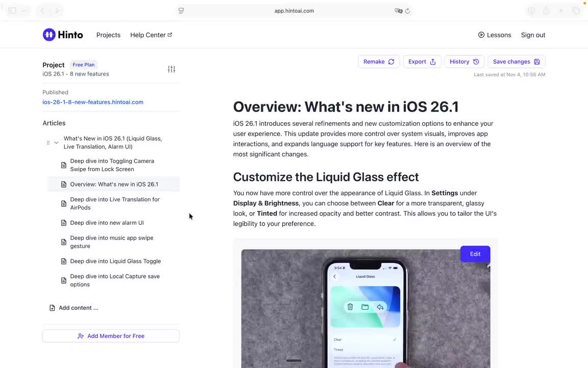
Task: Click the drag handle beside What's New article
Action: pyautogui.click(x=48, y=143)
